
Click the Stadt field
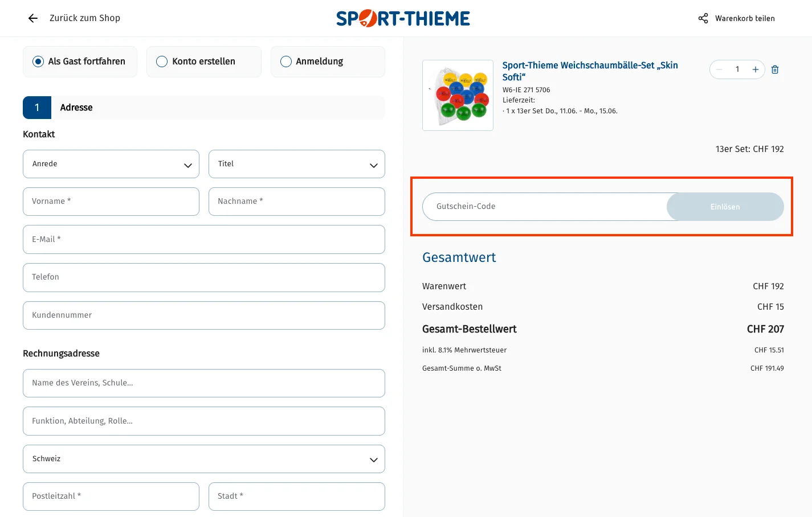(x=297, y=497)
